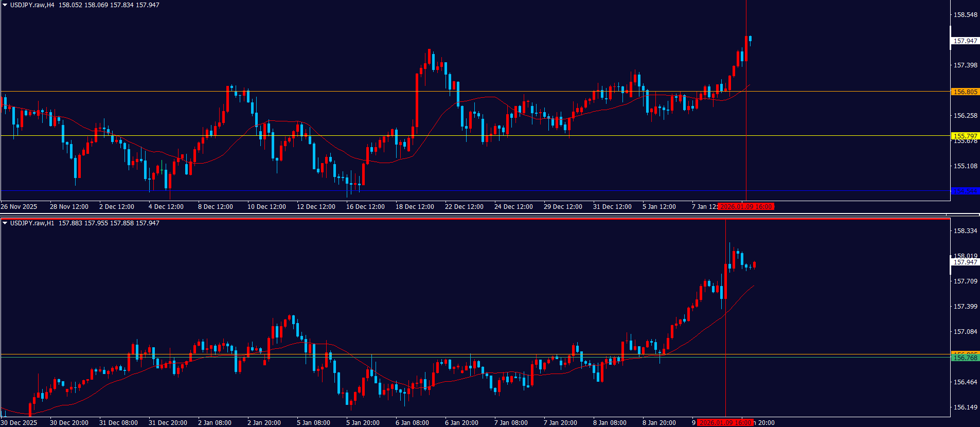Click the 26 Nov 2025 date label
This screenshot has width=980, height=427.
click(19, 207)
